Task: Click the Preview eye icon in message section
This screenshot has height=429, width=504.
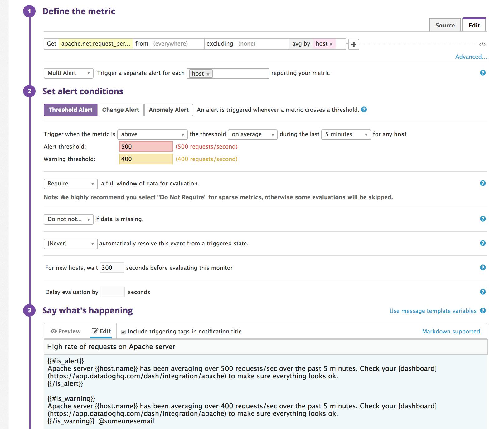Action: pos(54,331)
